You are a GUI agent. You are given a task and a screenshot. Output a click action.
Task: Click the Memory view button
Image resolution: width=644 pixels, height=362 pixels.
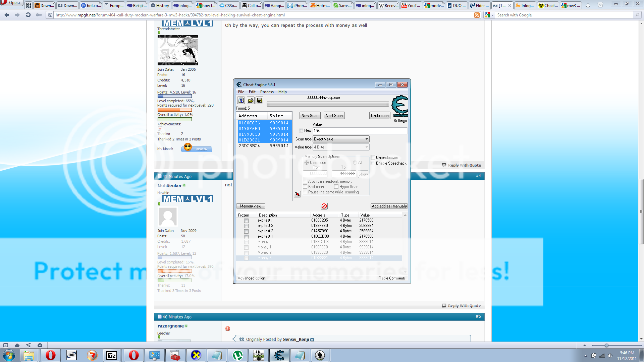tap(251, 206)
